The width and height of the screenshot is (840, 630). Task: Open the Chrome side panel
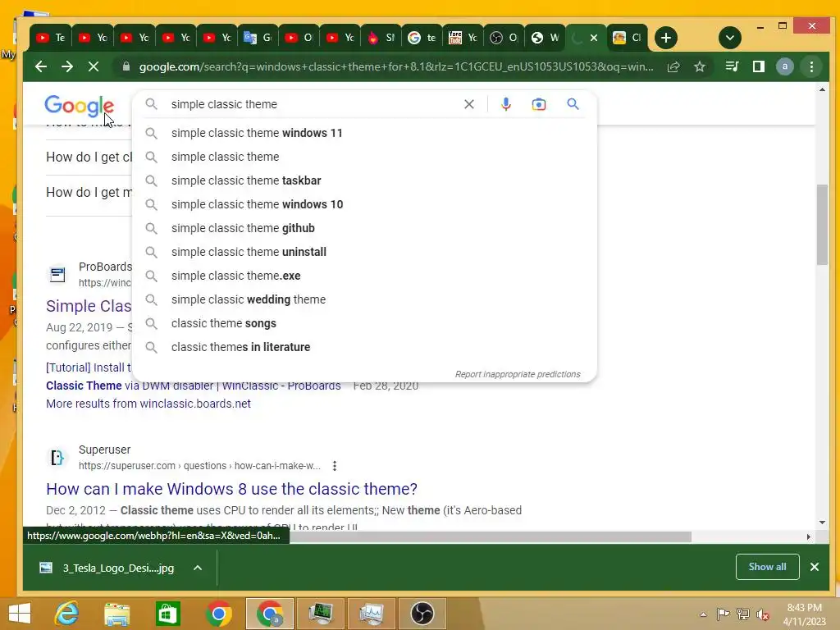pos(759,66)
